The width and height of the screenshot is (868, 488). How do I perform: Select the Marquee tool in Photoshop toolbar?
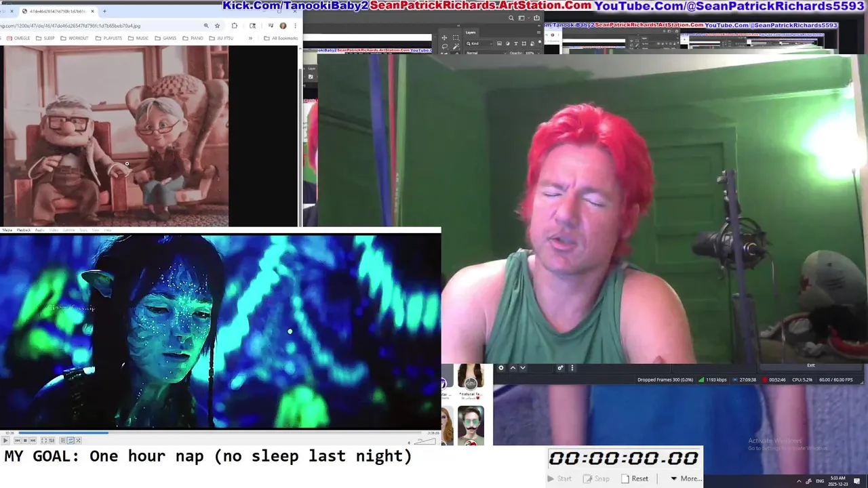click(x=455, y=37)
